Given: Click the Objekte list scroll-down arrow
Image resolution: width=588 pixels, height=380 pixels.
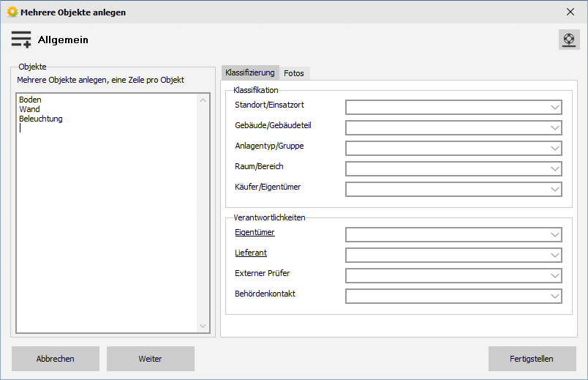Looking at the screenshot, I should point(203,326).
